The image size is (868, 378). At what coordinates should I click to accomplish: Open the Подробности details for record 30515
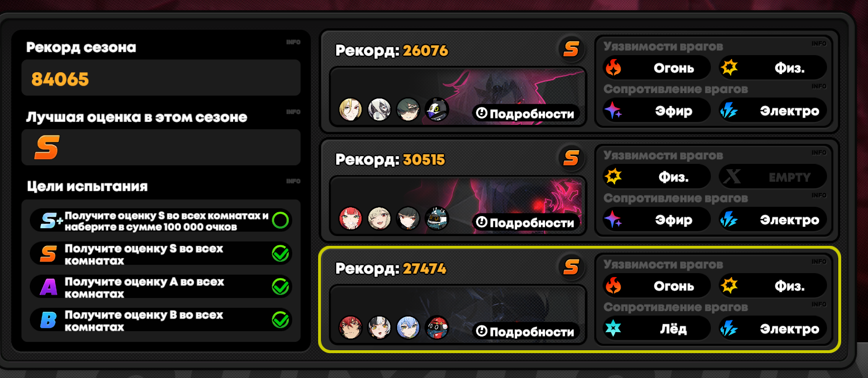[525, 222]
